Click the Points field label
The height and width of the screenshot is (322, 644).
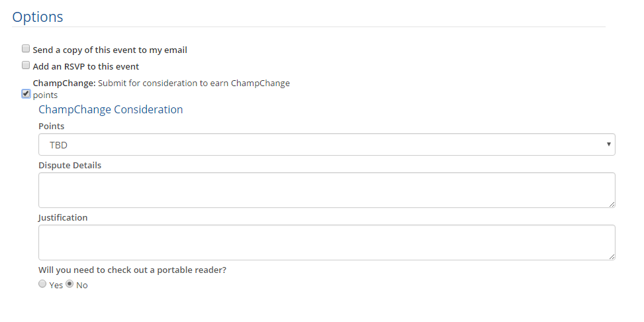point(52,126)
